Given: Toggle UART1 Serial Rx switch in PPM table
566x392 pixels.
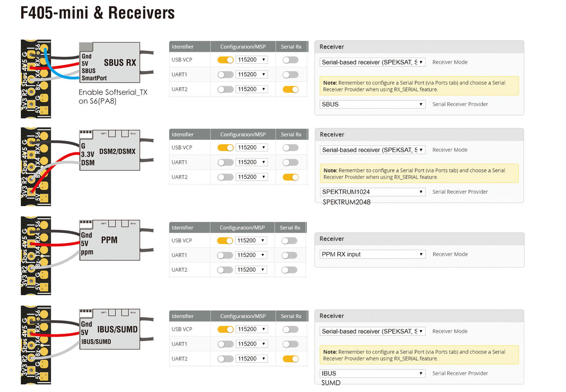Looking at the screenshot, I should (289, 255).
